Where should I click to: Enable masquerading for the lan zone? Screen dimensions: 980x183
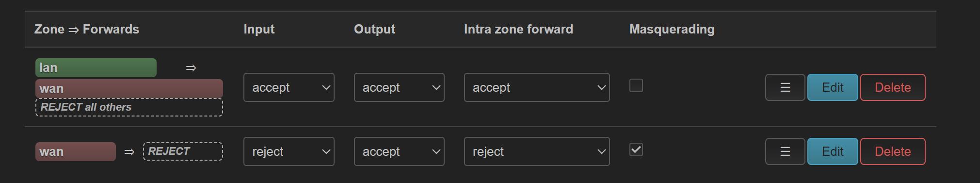[636, 85]
